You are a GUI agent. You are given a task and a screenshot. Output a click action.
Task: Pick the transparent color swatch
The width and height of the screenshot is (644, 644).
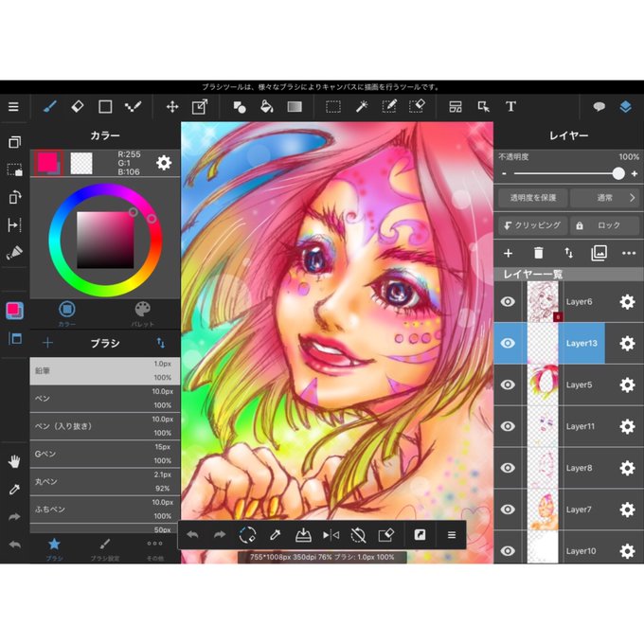click(x=81, y=163)
